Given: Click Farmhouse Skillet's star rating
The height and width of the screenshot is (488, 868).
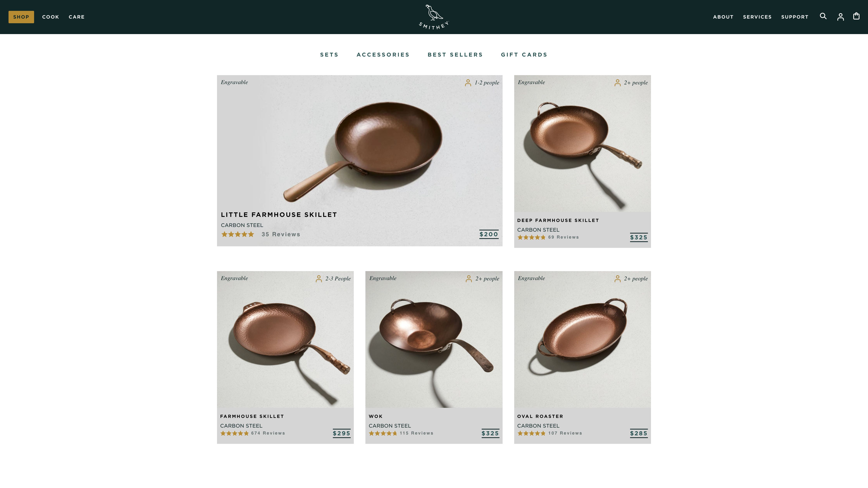Looking at the screenshot, I should click(x=234, y=433).
